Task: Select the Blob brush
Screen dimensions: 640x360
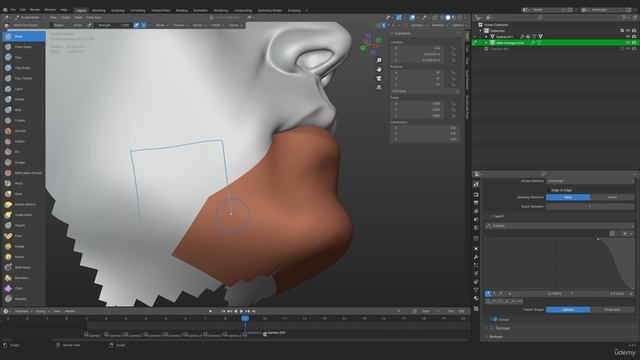Action: pos(24,110)
